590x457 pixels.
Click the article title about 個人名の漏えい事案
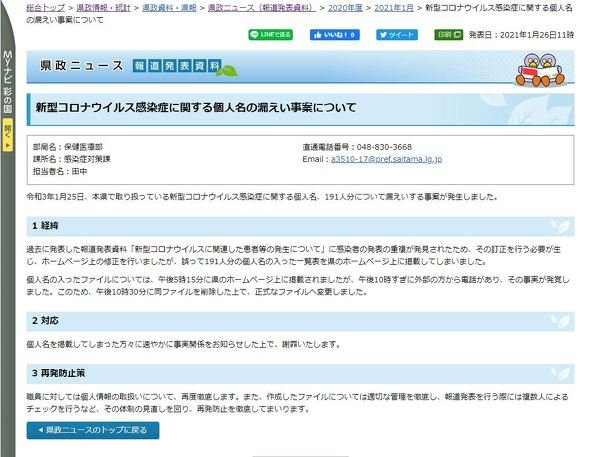point(196,108)
